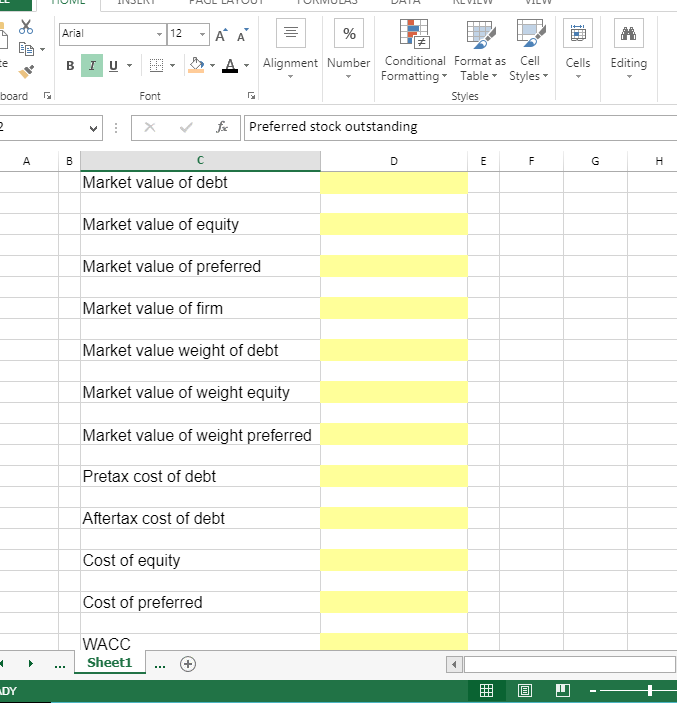Switch to Normal view icon

click(486, 690)
